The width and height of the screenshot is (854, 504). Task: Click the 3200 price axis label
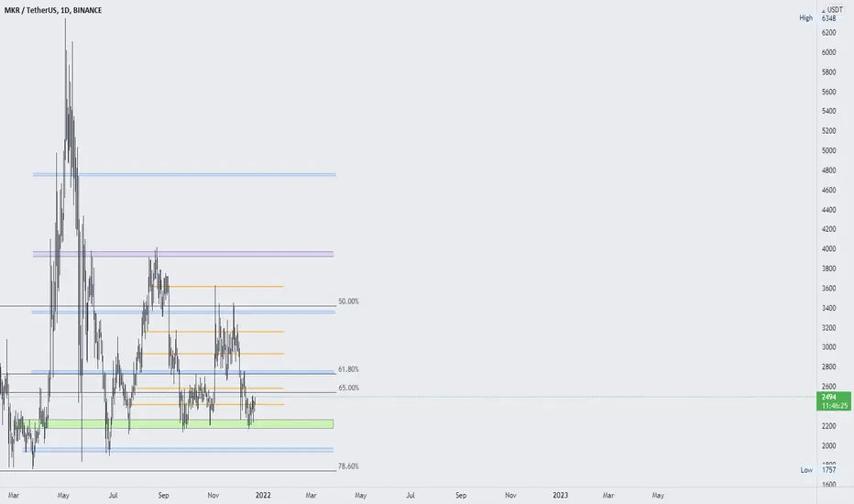[x=828, y=328]
